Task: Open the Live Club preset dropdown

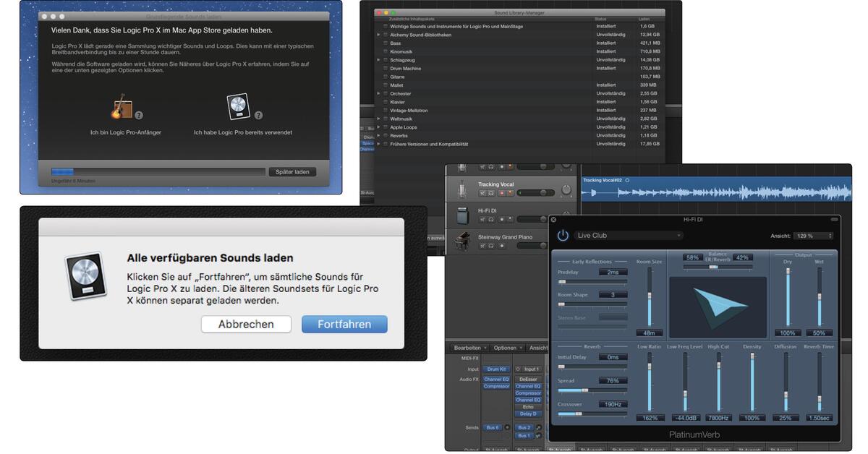Action: pyautogui.click(x=628, y=235)
